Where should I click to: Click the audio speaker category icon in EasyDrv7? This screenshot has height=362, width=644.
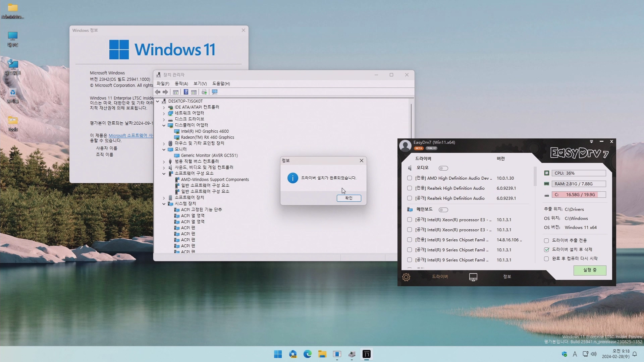pyautogui.click(x=410, y=168)
